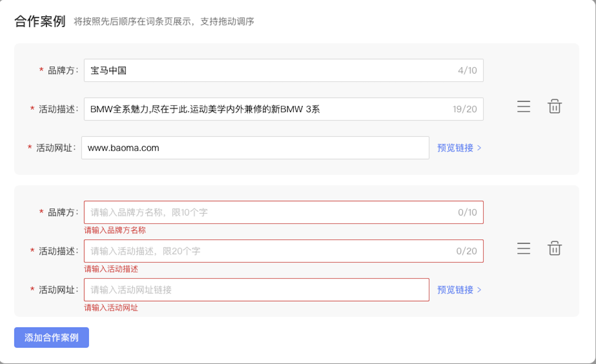The width and height of the screenshot is (596, 364).
Task: Click the 活动描述 field with BMW text
Action: click(283, 109)
